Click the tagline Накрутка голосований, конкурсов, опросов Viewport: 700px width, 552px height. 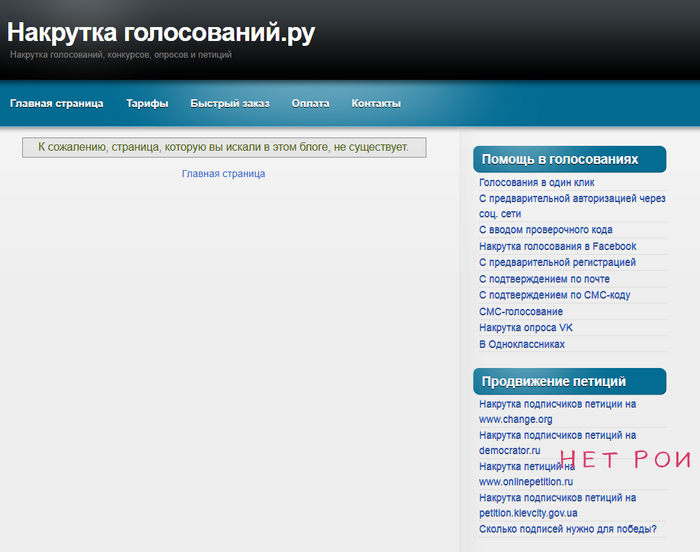[121, 55]
